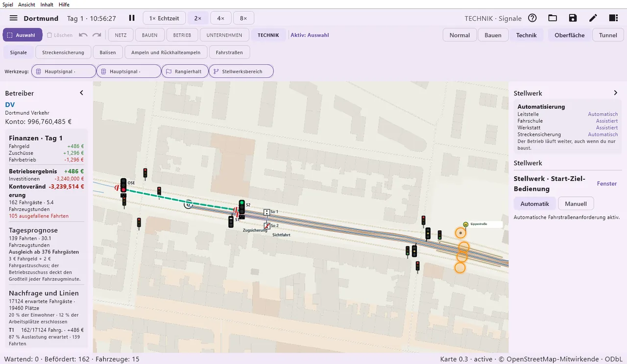Set simulation speed to 4×
627x364 pixels.
(220, 18)
